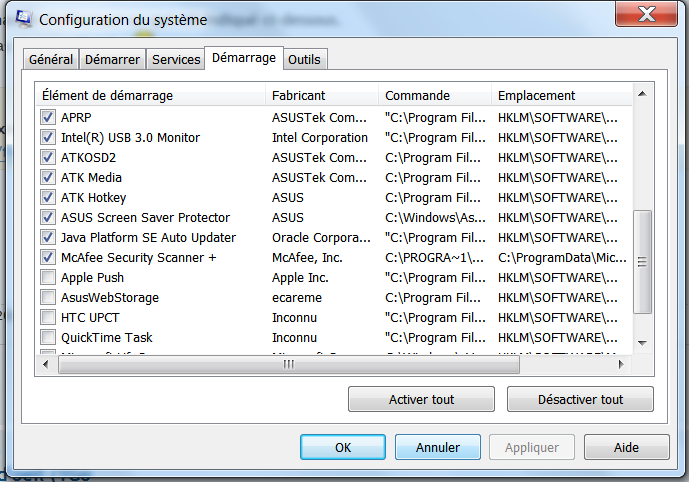Viewport: 689px width, 482px height.
Task: Select the "QuickTime Task" item name
Action: coord(106,337)
